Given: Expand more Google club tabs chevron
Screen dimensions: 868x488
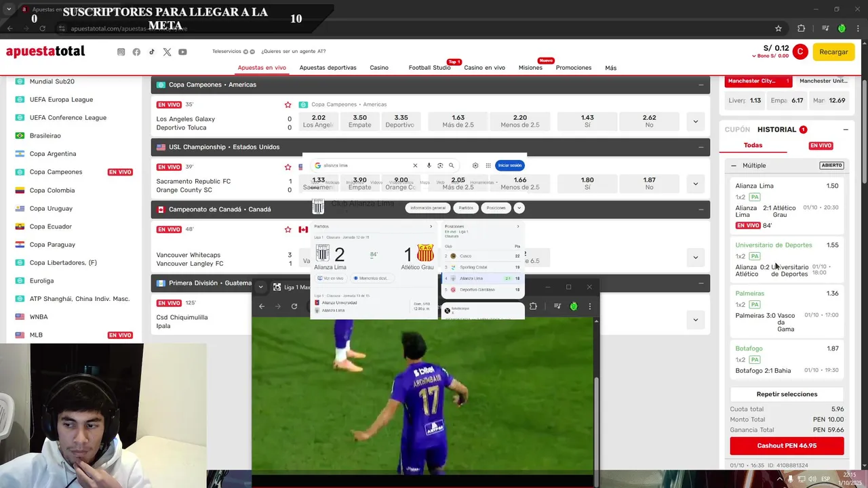Looking at the screenshot, I should click(519, 208).
